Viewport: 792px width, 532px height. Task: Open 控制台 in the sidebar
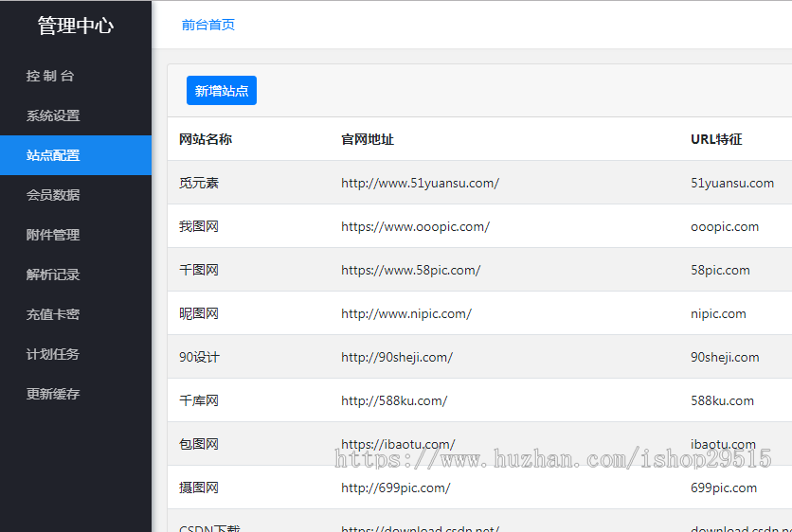click(x=75, y=76)
